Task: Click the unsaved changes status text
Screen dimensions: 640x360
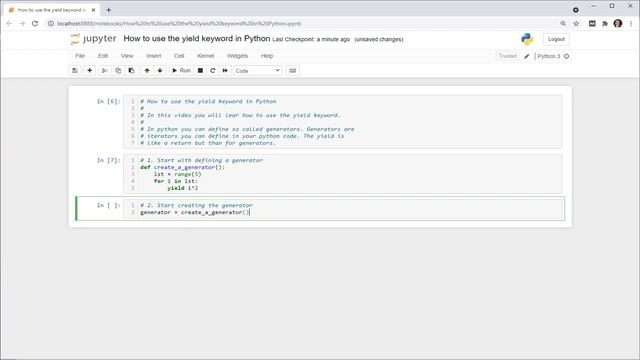Action: coord(379,40)
